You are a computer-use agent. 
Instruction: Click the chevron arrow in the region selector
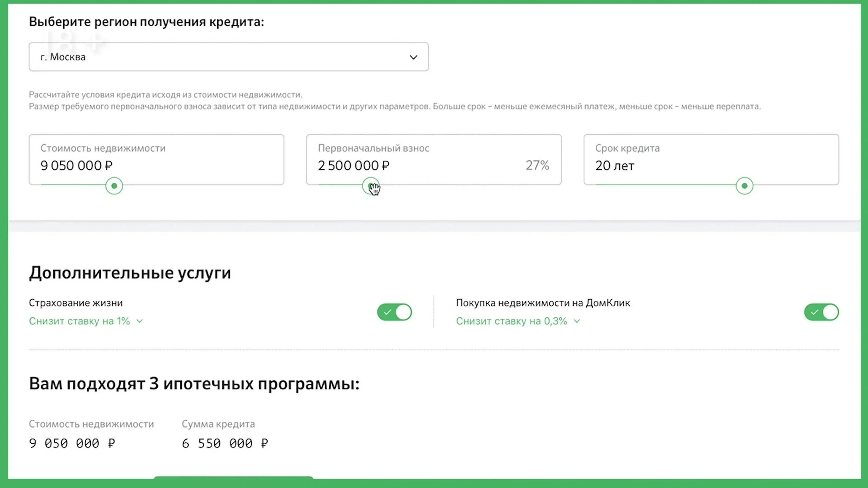point(413,57)
